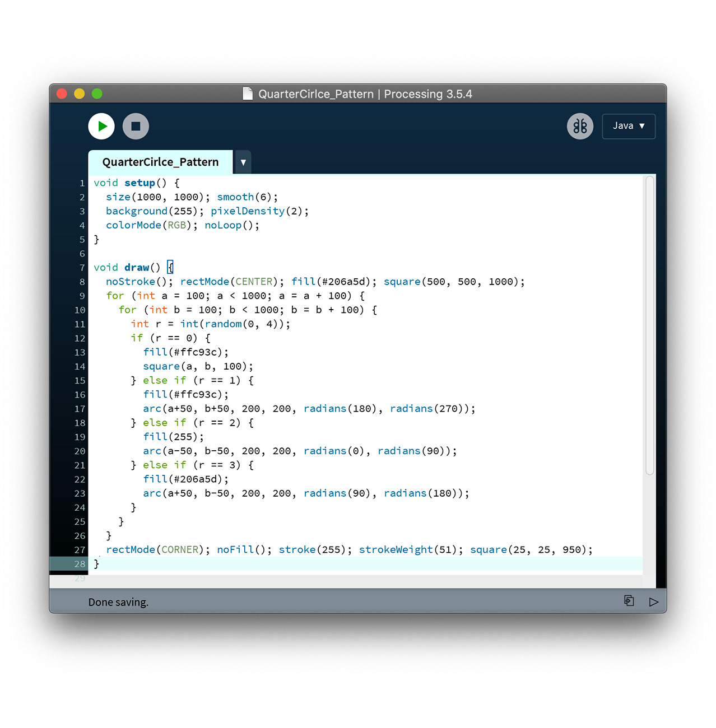Run the sketch with the Play button
The height and width of the screenshot is (728, 716).
point(101,126)
